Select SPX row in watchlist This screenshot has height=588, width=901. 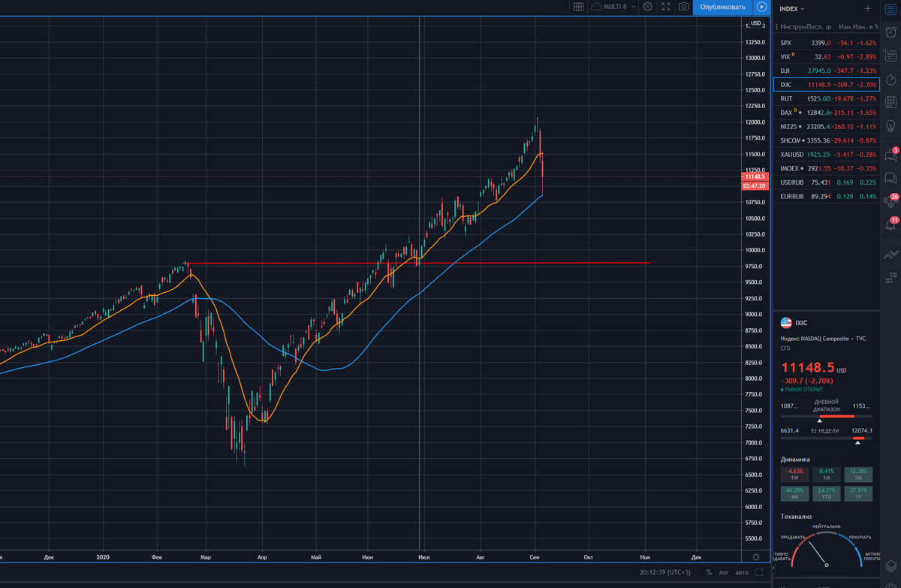coord(826,43)
